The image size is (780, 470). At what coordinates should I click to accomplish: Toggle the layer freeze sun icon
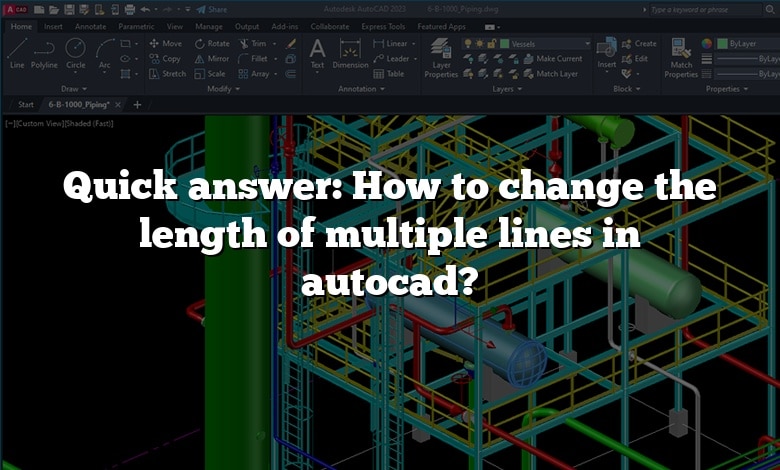478,44
